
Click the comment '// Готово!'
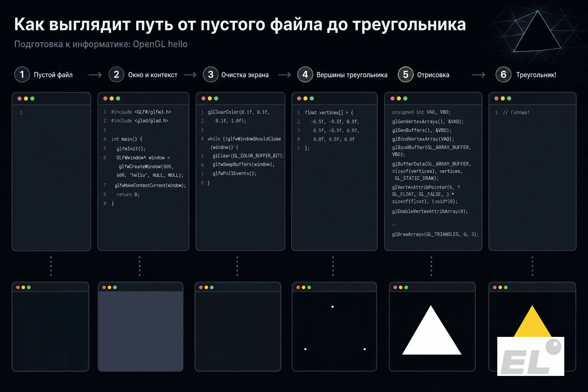click(x=516, y=113)
